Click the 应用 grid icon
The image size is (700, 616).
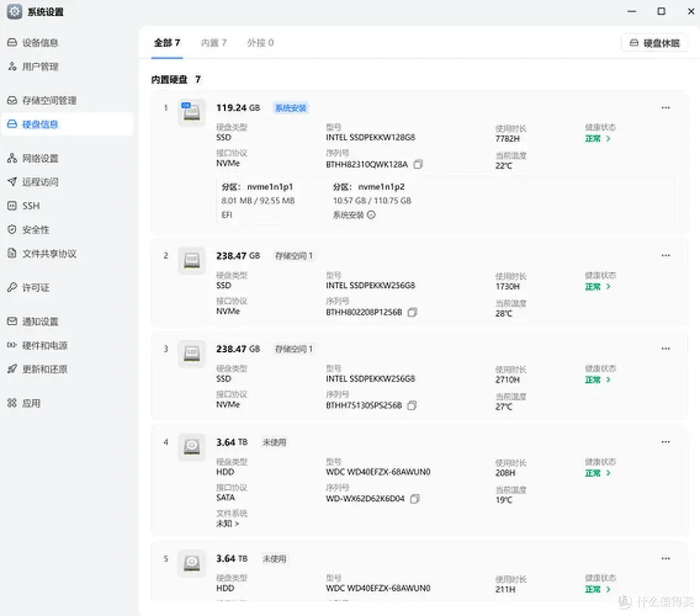point(12,404)
